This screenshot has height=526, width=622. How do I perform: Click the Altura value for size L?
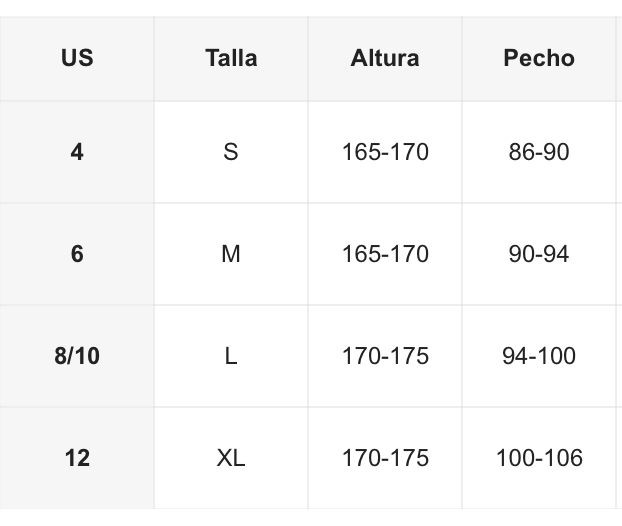point(385,356)
